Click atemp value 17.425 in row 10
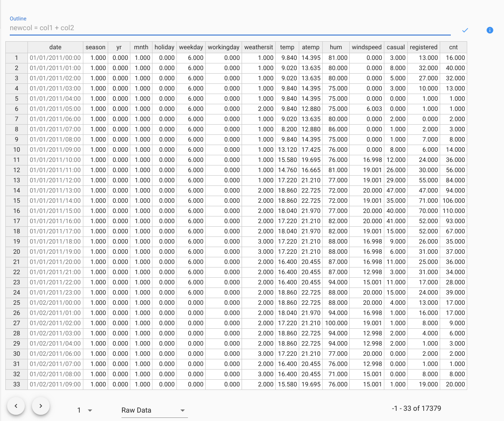 (311, 150)
